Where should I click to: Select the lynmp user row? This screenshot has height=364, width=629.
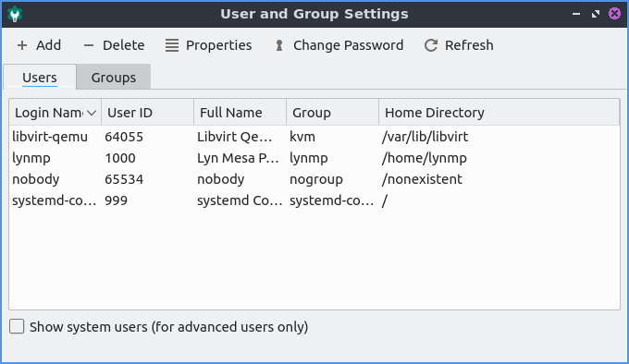[314, 158]
